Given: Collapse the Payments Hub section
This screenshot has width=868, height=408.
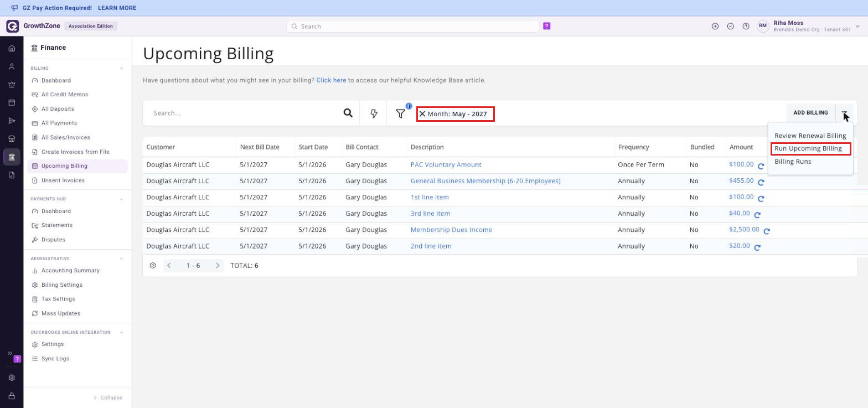Looking at the screenshot, I should coord(122,199).
